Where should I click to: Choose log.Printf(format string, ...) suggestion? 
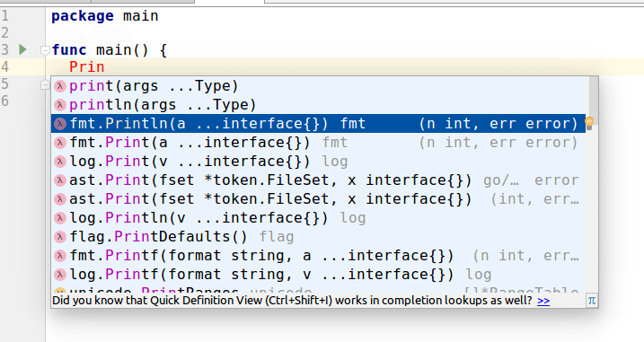pyautogui.click(x=318, y=275)
